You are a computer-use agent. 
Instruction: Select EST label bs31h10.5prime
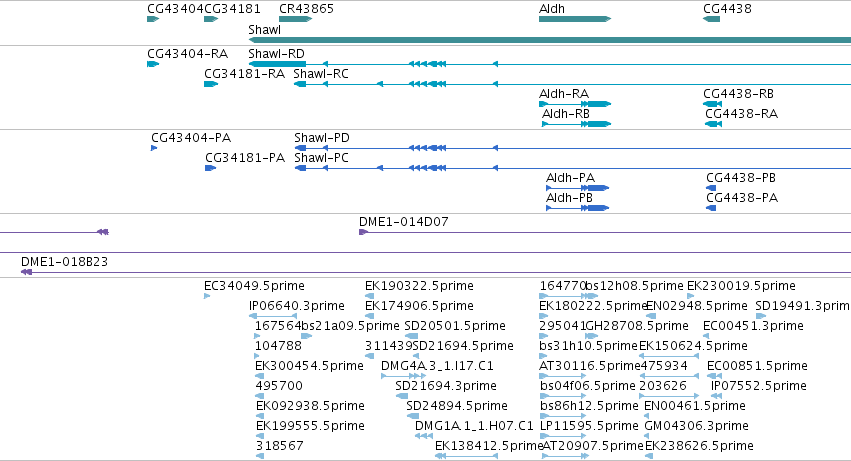588,346
